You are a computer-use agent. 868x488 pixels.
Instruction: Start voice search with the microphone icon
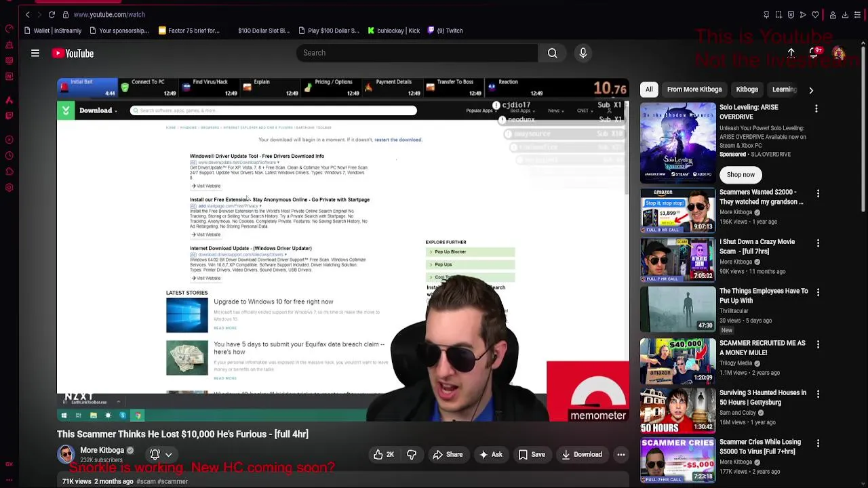pos(583,53)
